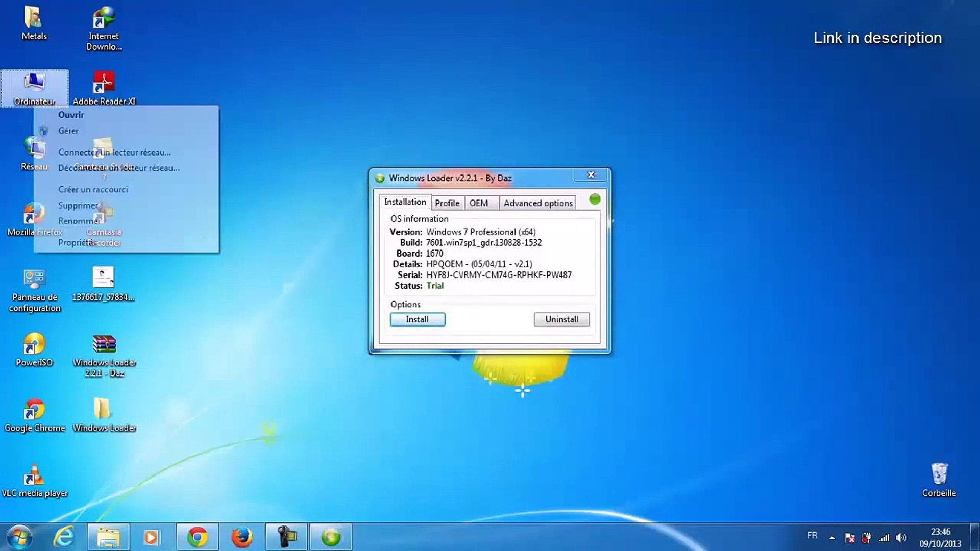Expand hidden icons with the tray arrow
This screenshot has height=551, width=980.
pyautogui.click(x=832, y=537)
